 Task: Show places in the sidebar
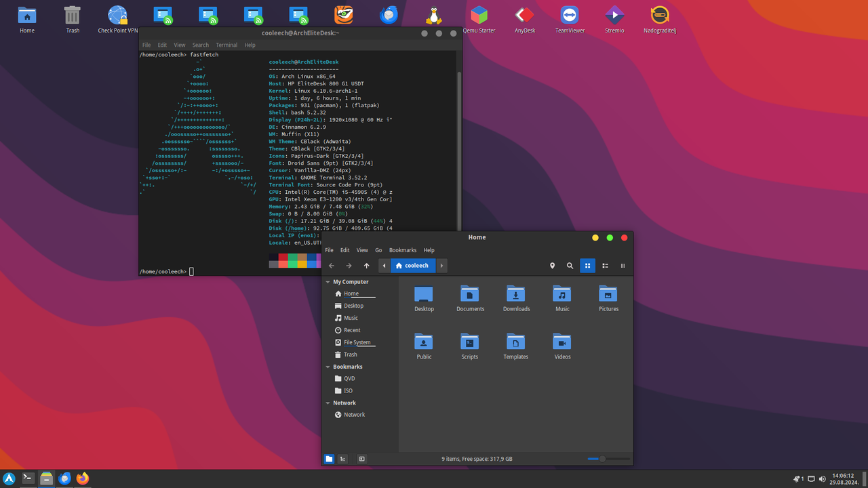coord(329,459)
